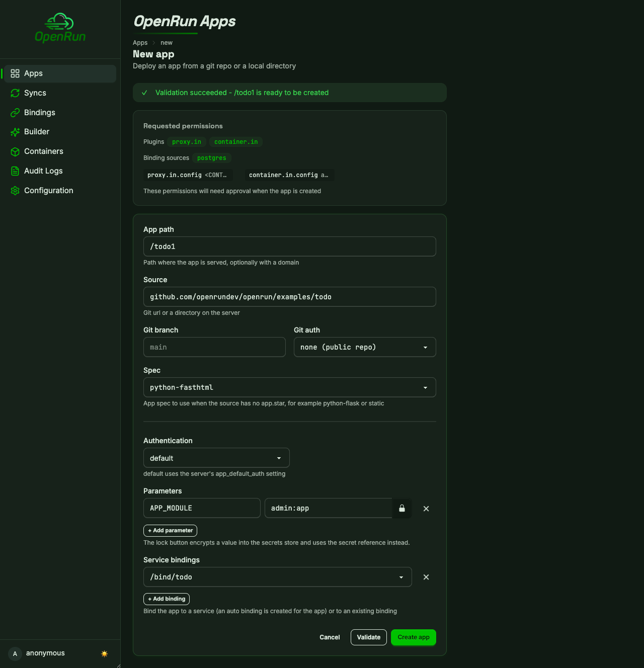Click the Add parameter button

[170, 531]
